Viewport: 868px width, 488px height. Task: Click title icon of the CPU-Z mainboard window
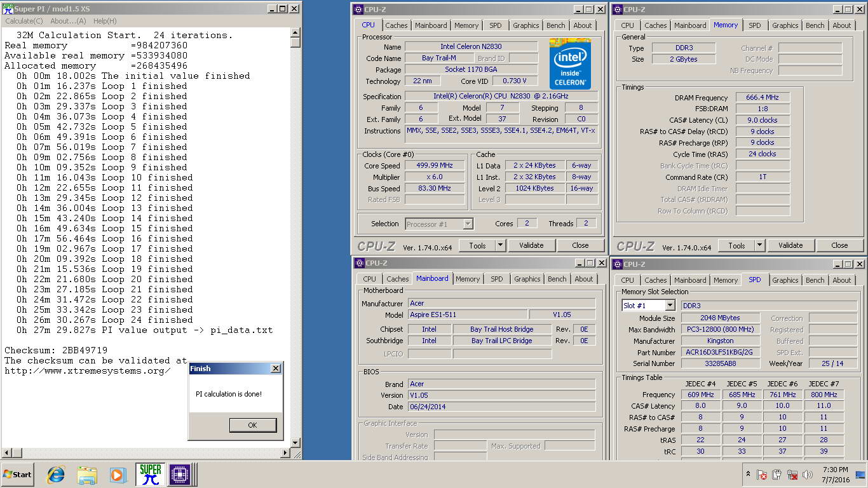[360, 263]
